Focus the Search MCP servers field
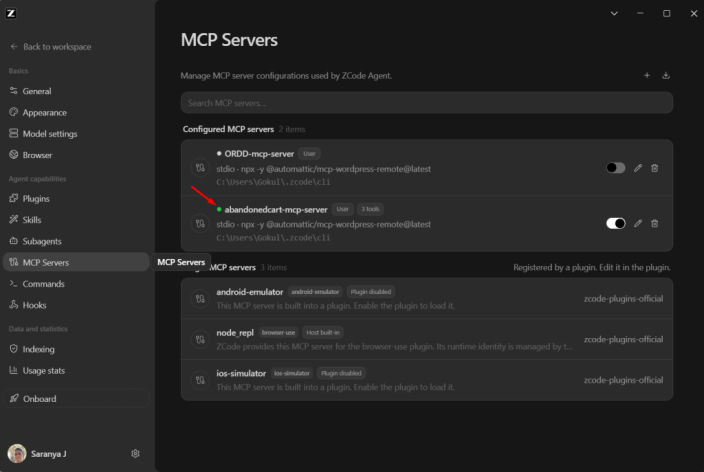704x472 pixels. [x=427, y=103]
